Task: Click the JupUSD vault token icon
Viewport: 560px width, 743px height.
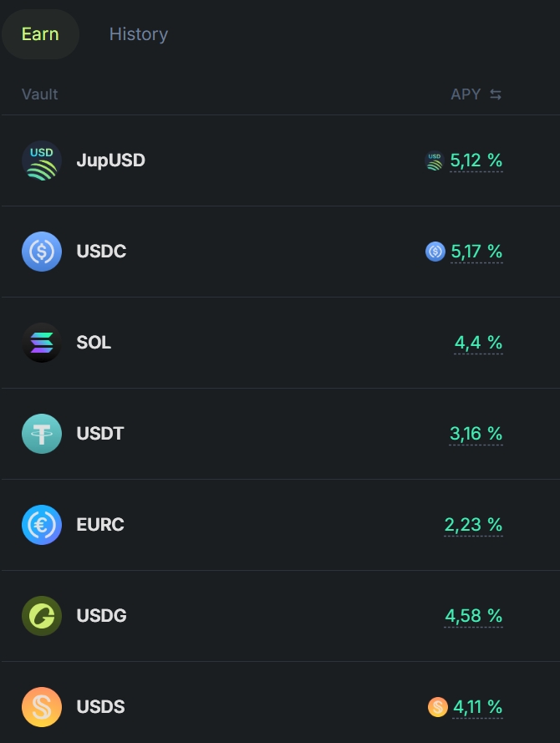Action: [x=42, y=160]
